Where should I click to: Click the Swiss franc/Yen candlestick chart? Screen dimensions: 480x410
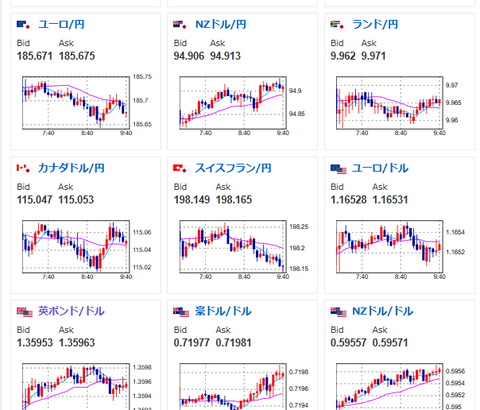pos(242,250)
